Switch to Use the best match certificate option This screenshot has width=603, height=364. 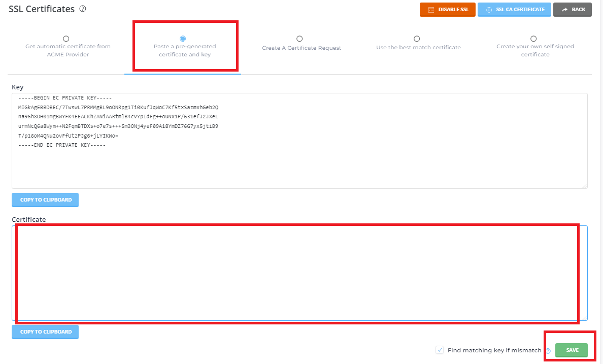pyautogui.click(x=417, y=39)
